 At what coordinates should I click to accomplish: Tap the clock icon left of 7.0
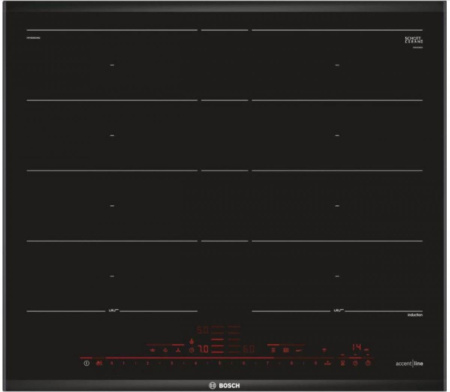pyautogui.click(x=191, y=350)
